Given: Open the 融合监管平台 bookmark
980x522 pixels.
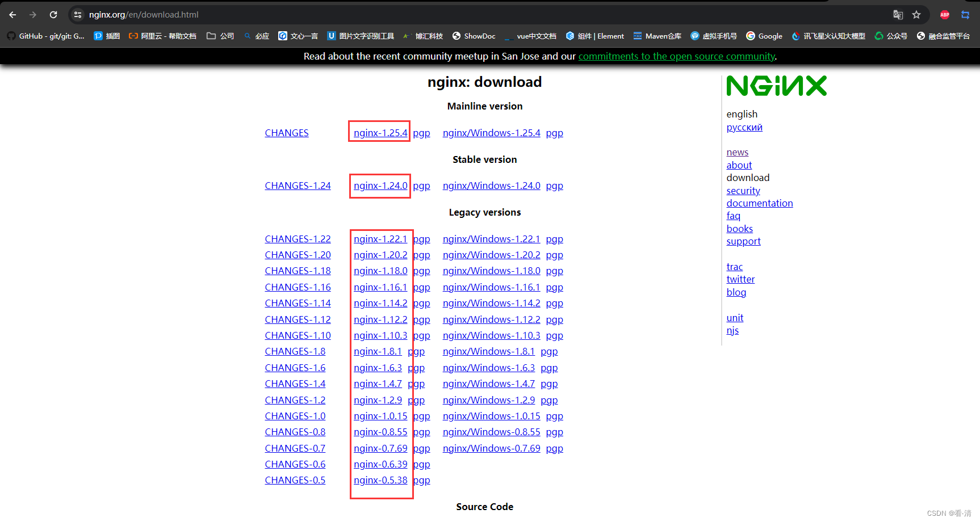Looking at the screenshot, I should point(943,36).
